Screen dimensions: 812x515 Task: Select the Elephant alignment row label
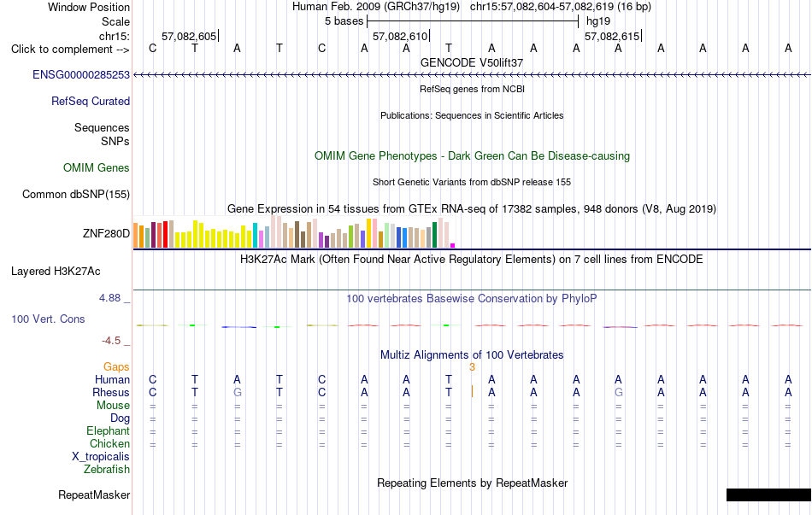click(109, 431)
